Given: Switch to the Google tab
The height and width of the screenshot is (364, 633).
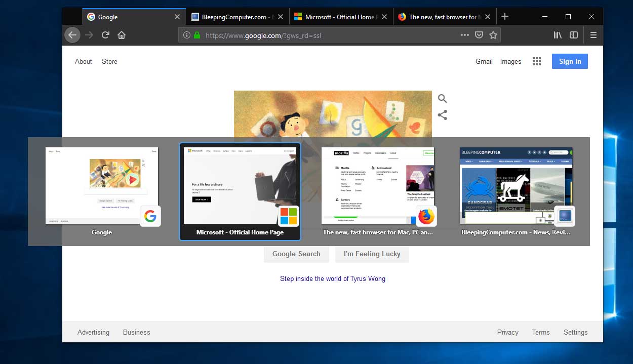Looking at the screenshot, I should pyautogui.click(x=134, y=17).
